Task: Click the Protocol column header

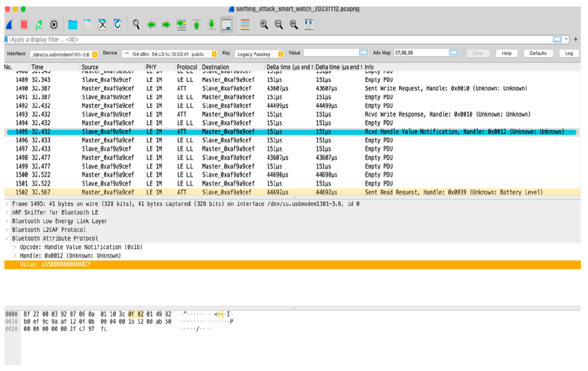Action: click(x=187, y=67)
